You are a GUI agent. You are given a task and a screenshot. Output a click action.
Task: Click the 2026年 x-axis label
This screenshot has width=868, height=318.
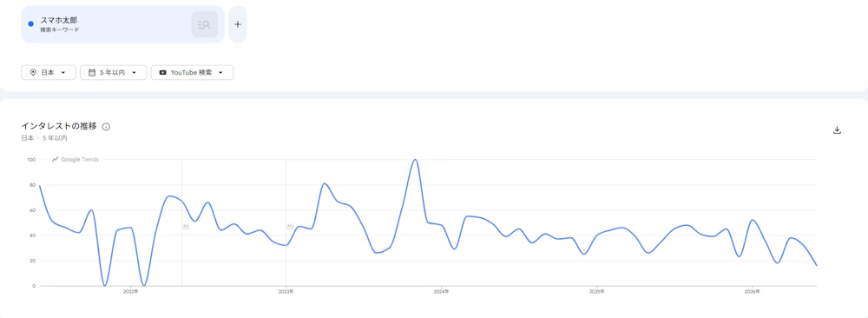click(x=752, y=291)
